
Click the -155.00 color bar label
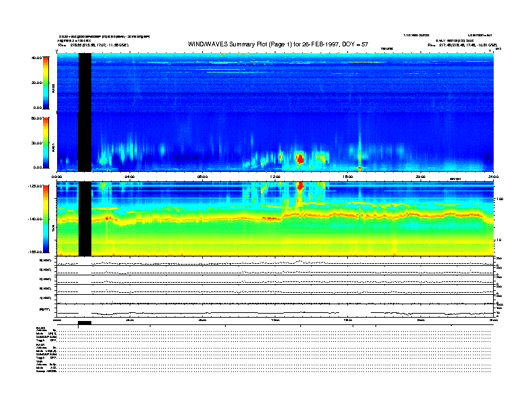click(x=35, y=252)
